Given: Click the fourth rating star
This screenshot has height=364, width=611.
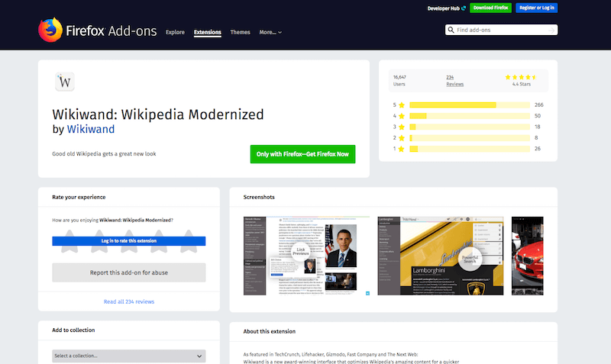Looking at the screenshot, I should tap(159, 241).
